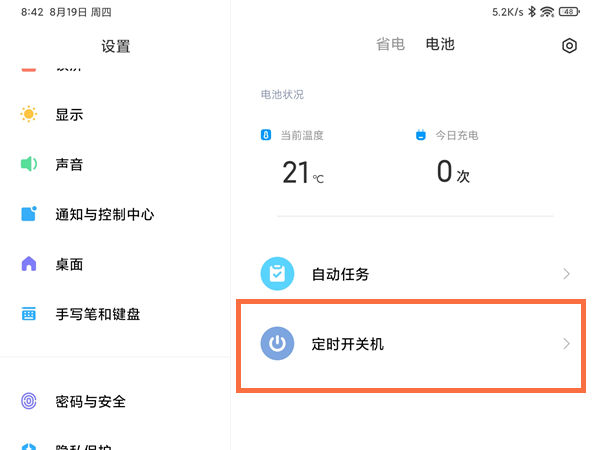
Task: Open the 显示 settings entry
Action: click(x=69, y=114)
